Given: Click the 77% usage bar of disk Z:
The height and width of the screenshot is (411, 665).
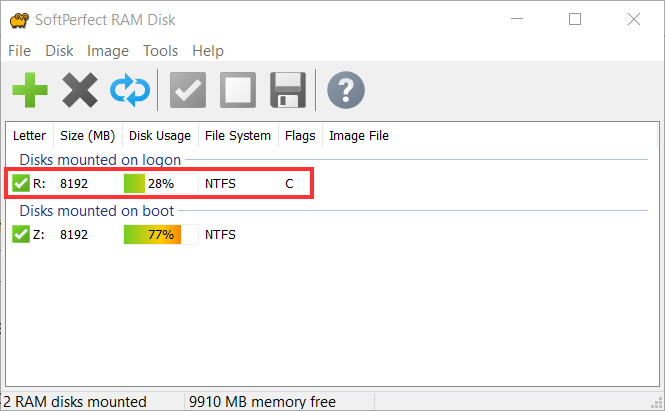Looking at the screenshot, I should [x=161, y=234].
